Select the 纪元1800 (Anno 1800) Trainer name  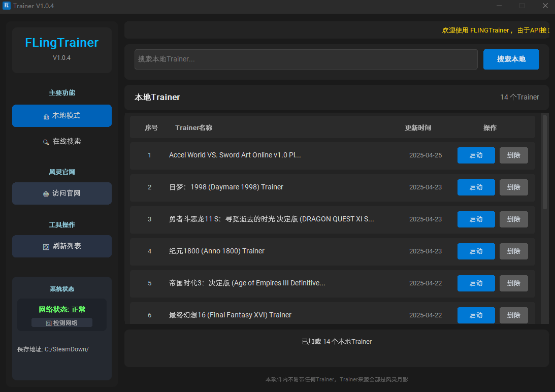[217, 251]
